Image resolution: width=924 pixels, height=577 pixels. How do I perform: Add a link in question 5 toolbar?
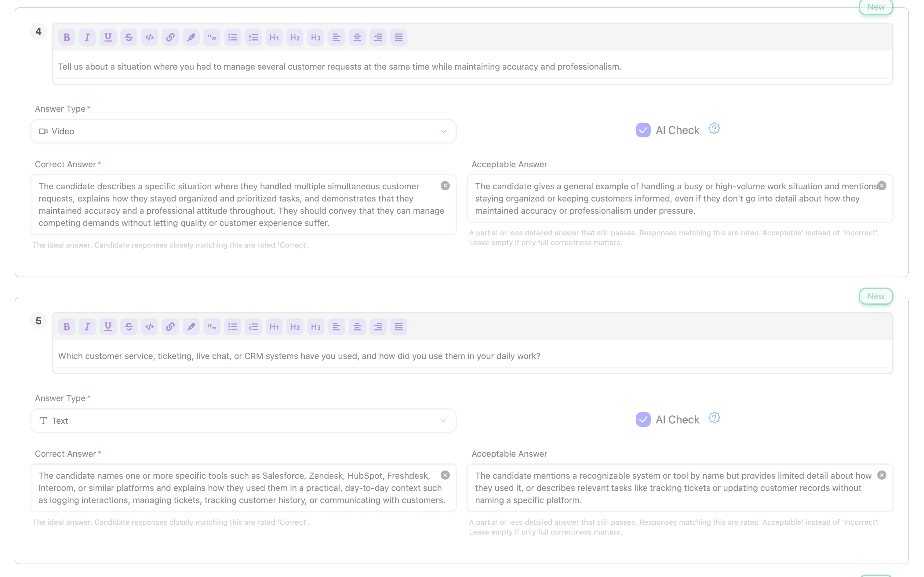(x=170, y=327)
